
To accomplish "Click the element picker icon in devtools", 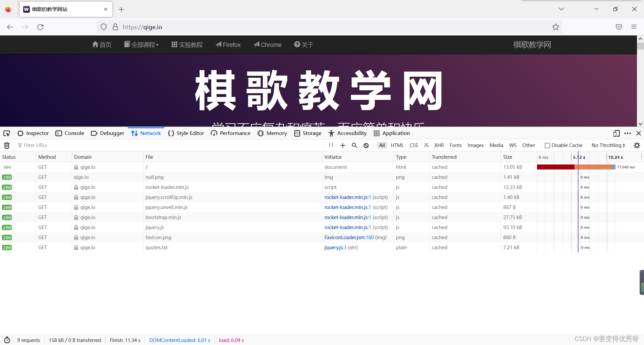I will pos(7,133).
